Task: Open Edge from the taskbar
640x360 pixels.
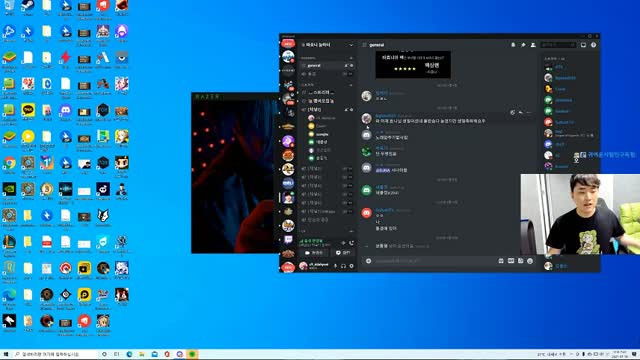Action: (x=129, y=354)
